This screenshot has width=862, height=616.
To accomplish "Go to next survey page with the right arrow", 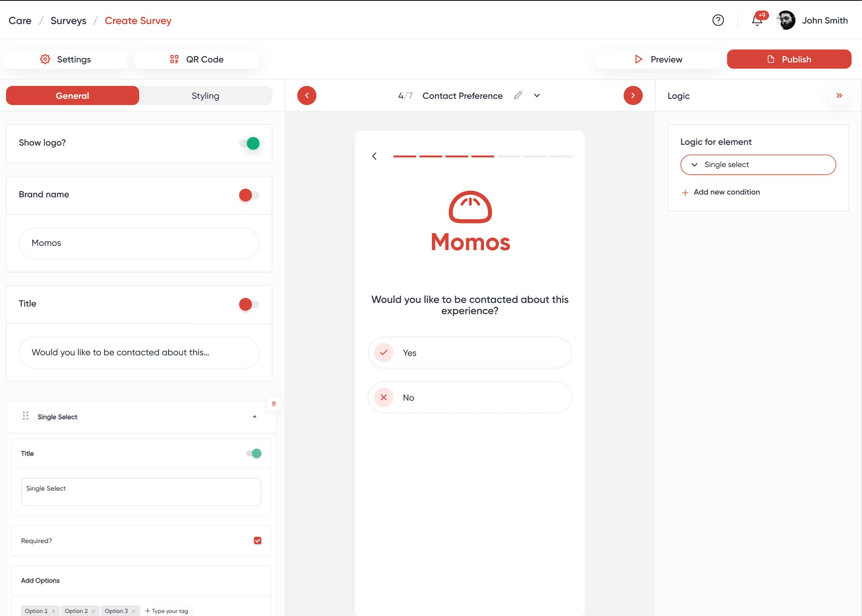I will [633, 95].
